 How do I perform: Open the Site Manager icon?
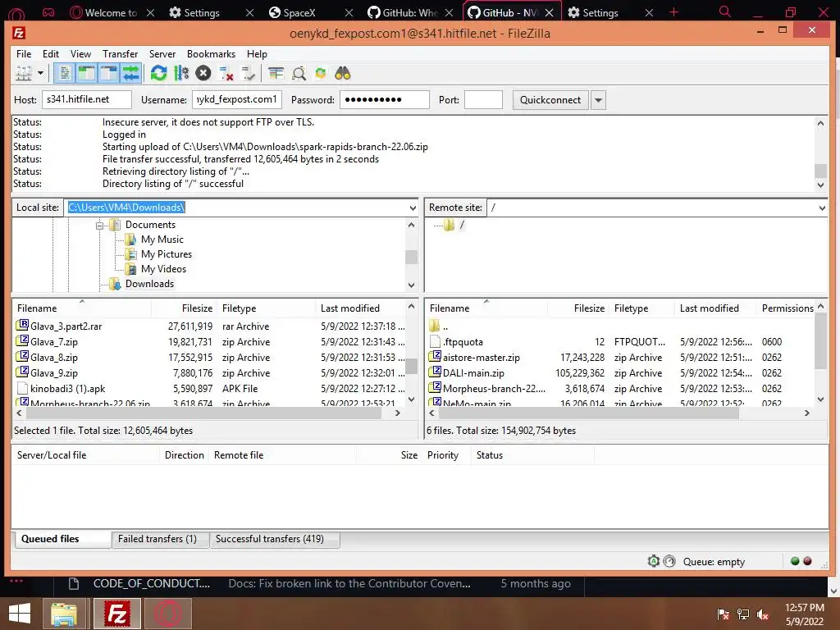click(24, 73)
